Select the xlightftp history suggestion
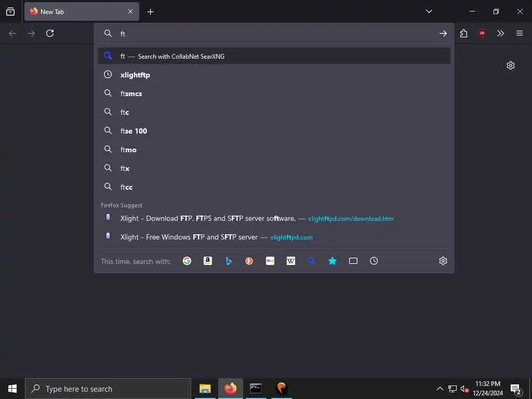This screenshot has width=532, height=399. (274, 75)
